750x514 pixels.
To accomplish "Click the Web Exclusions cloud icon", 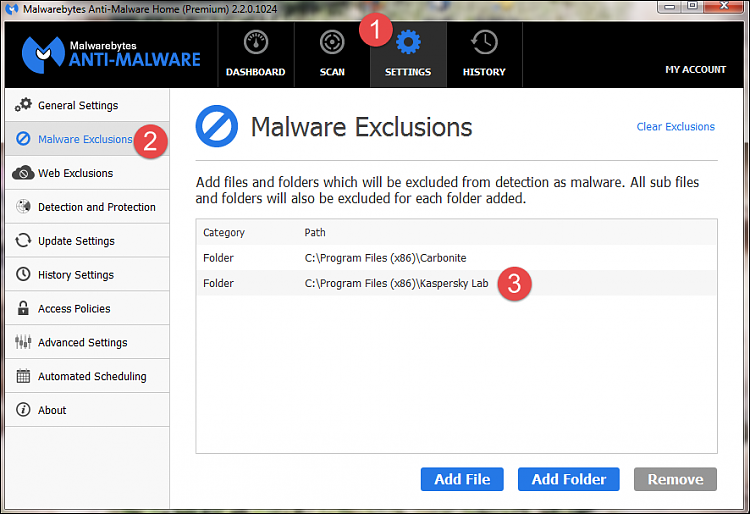I will coord(23,173).
